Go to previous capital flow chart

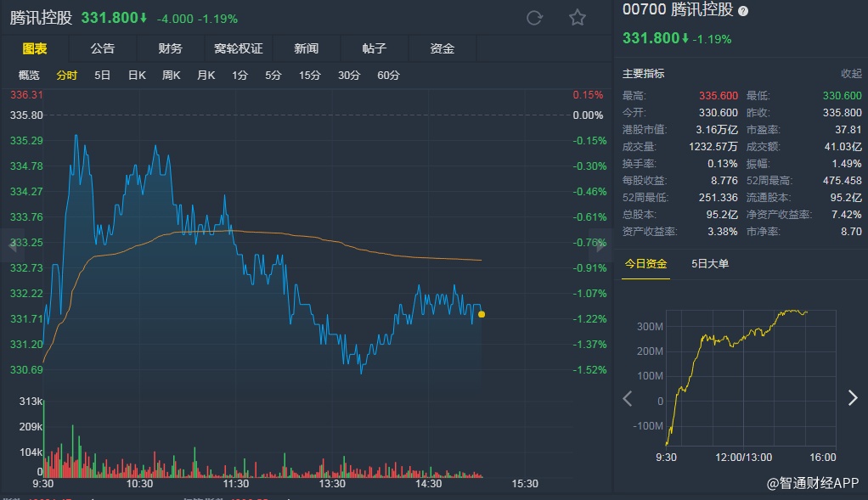(x=628, y=398)
